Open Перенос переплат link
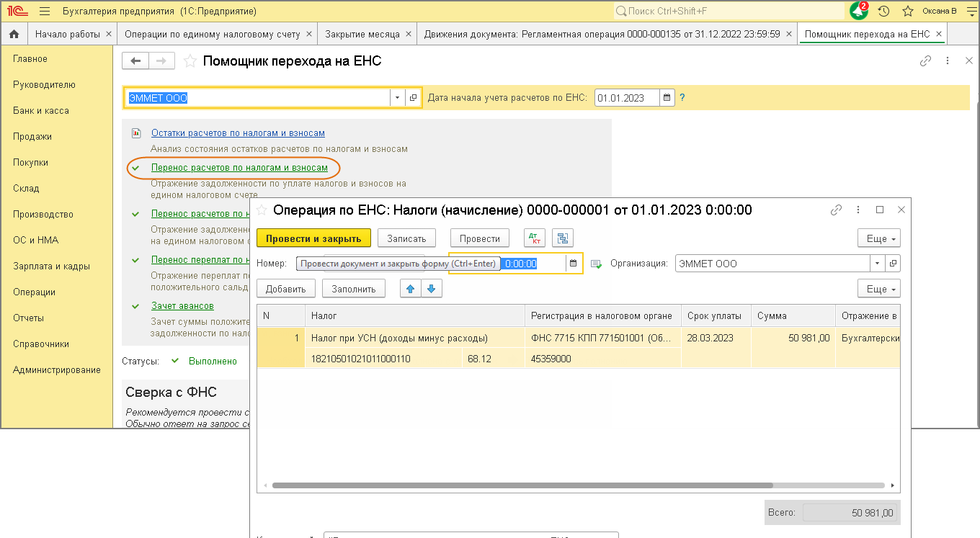 click(200, 260)
